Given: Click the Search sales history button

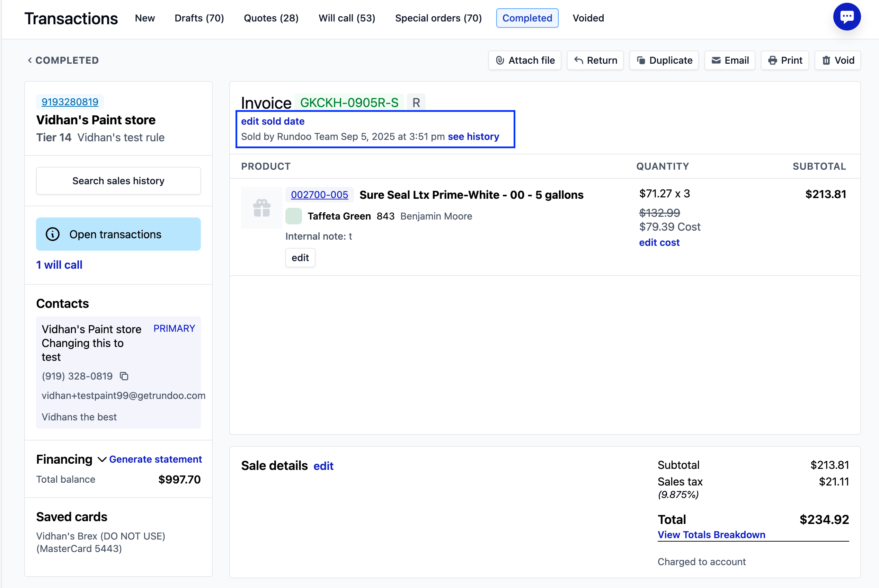Looking at the screenshot, I should (118, 181).
